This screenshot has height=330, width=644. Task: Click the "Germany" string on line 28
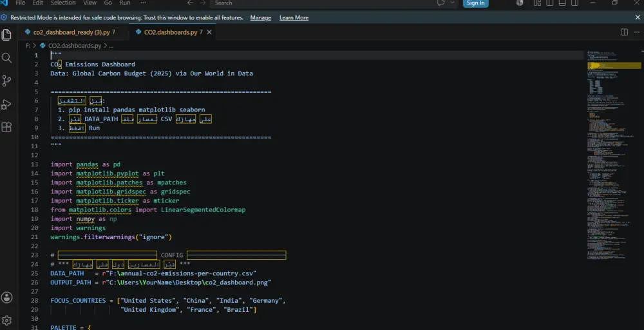265,300
